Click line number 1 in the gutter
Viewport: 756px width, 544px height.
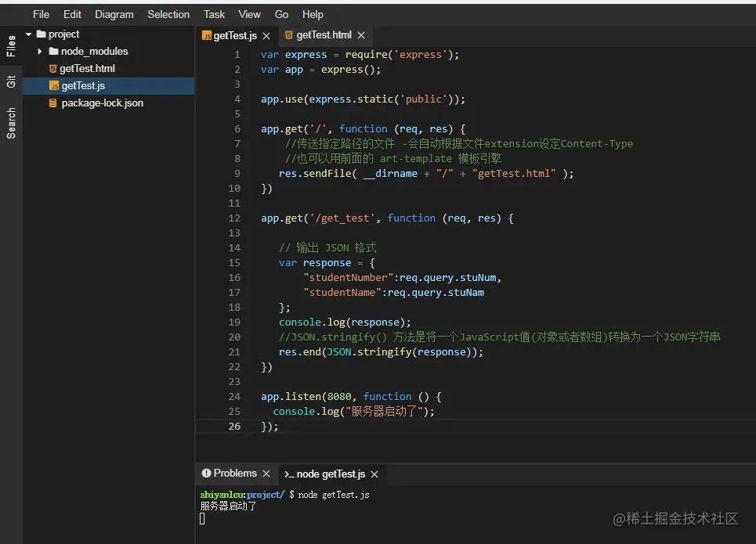[x=237, y=55]
